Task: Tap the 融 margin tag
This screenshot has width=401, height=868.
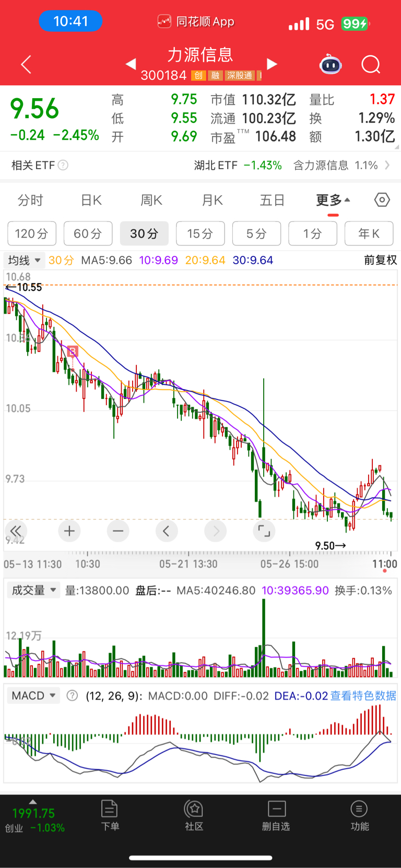Action: pyautogui.click(x=215, y=76)
